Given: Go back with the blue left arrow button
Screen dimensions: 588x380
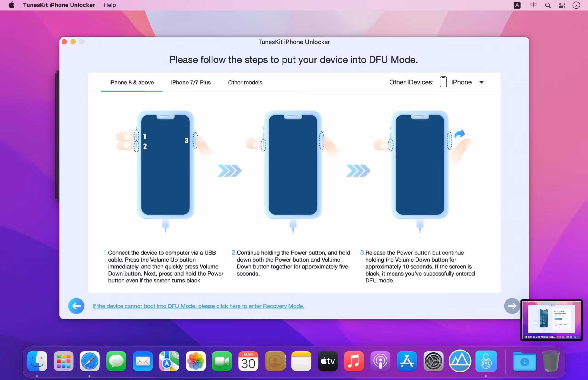Looking at the screenshot, I should tap(76, 306).
